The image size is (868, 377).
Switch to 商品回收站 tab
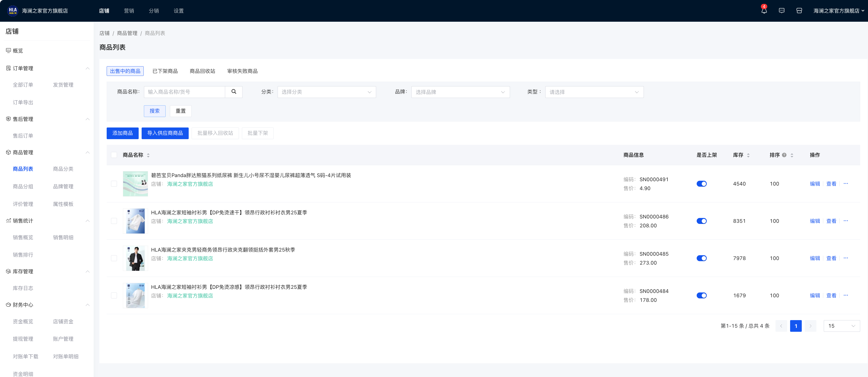[x=203, y=71]
